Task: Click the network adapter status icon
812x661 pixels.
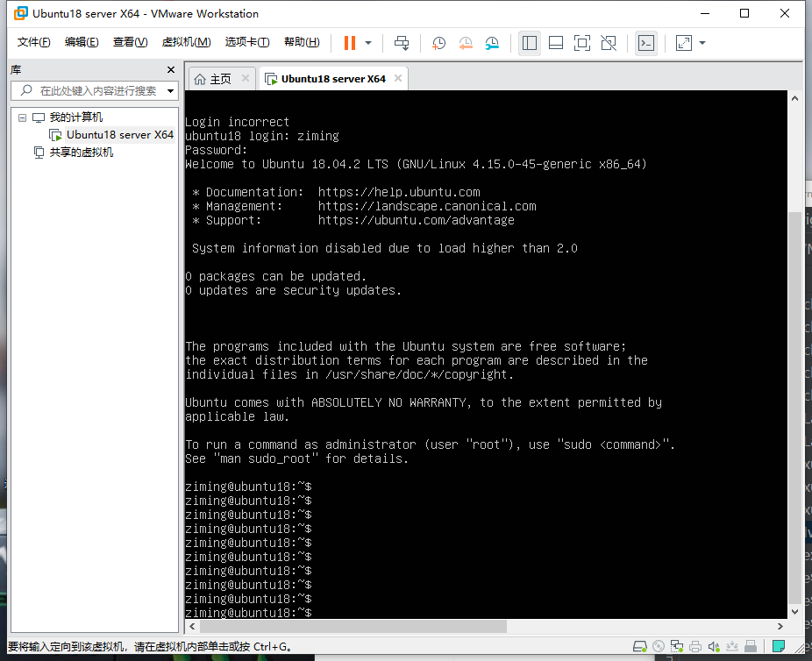Action: pyautogui.click(x=676, y=646)
